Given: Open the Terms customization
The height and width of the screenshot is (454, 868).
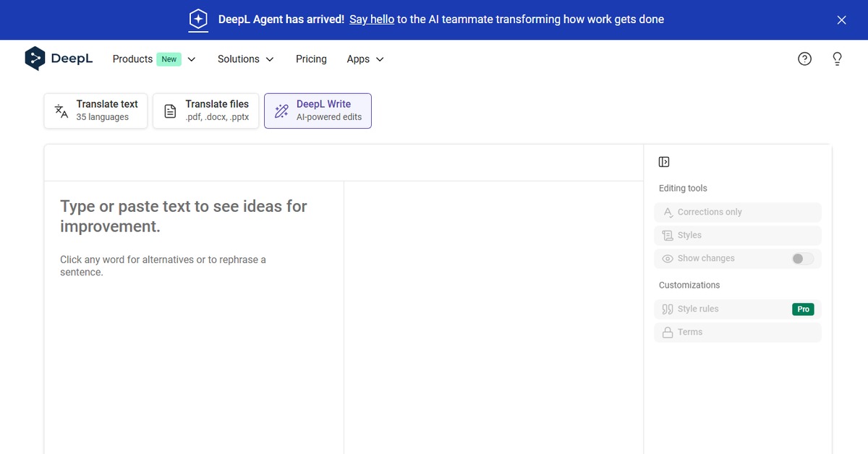Looking at the screenshot, I should (737, 333).
